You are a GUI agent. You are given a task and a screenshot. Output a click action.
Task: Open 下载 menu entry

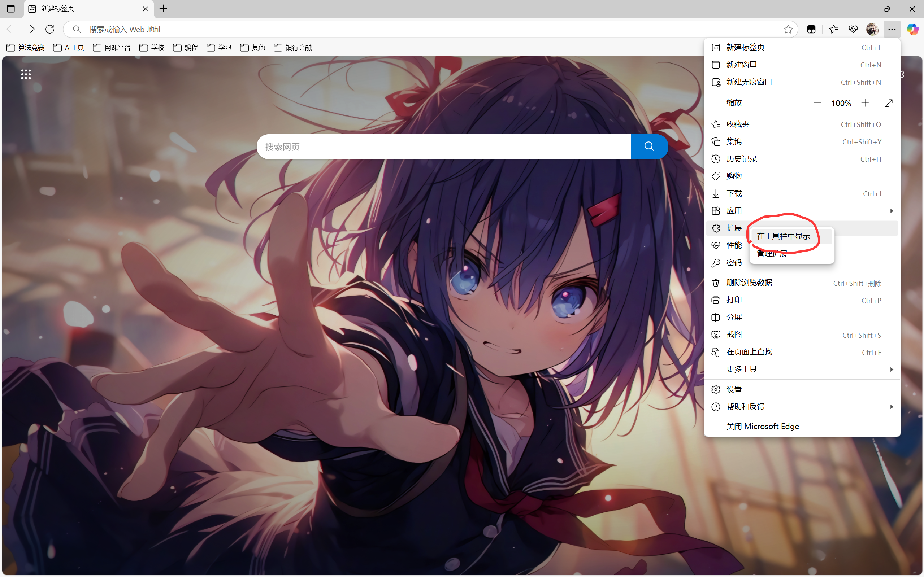[x=802, y=193]
